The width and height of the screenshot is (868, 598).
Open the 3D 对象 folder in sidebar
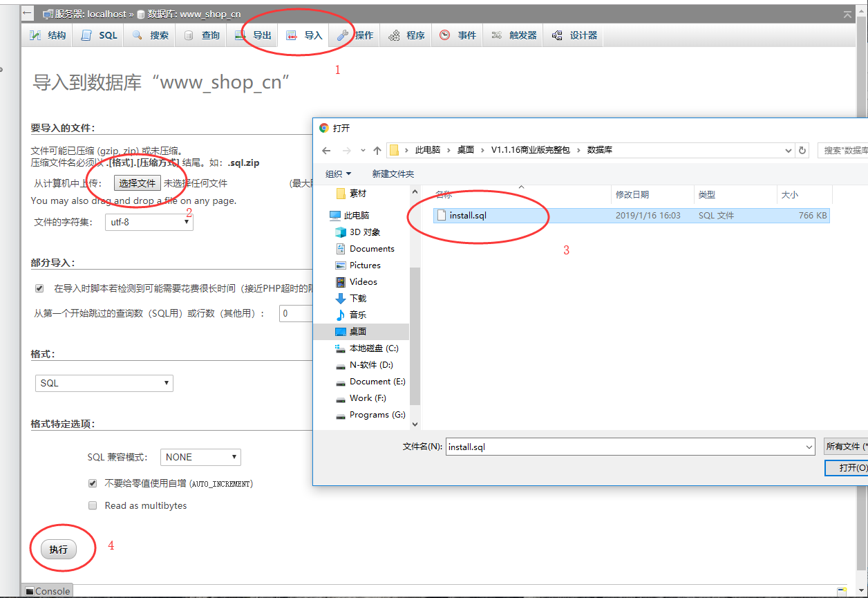tap(364, 232)
